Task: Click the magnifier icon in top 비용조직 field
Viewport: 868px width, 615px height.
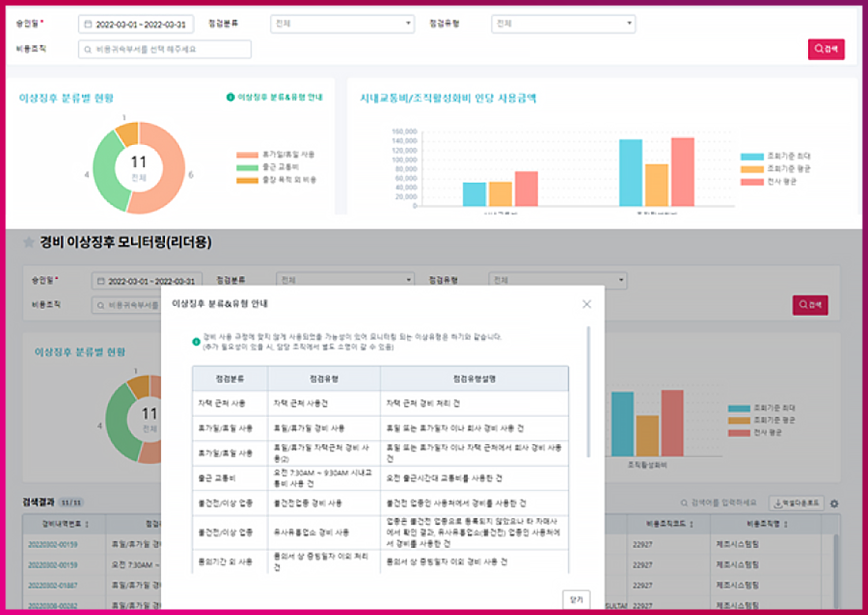Action: click(x=88, y=49)
